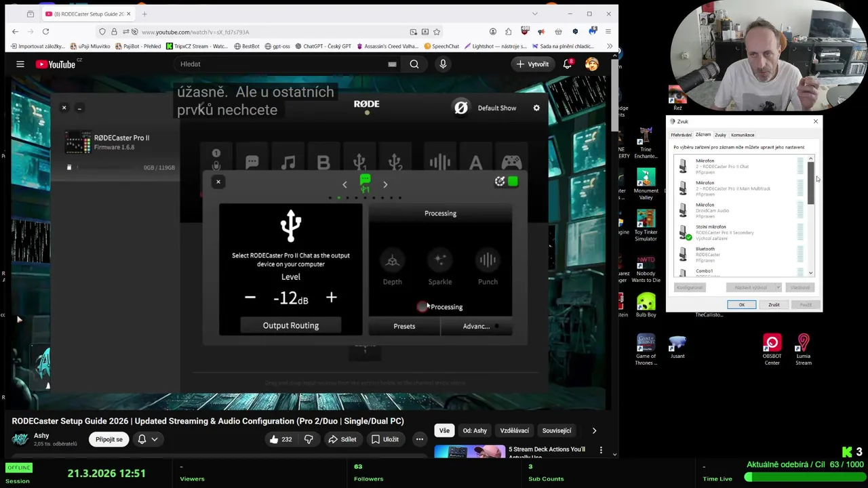Click the Připojit se join button

pos(109,439)
